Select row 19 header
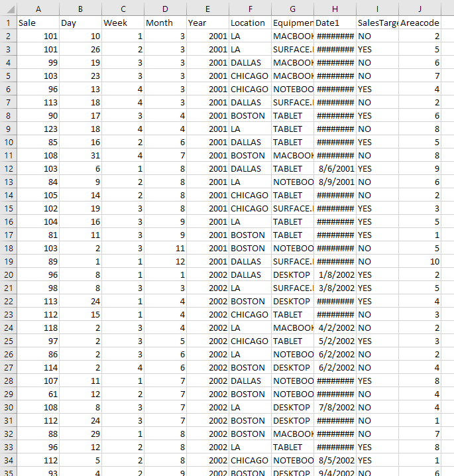454x476 pixels. pos(8,261)
